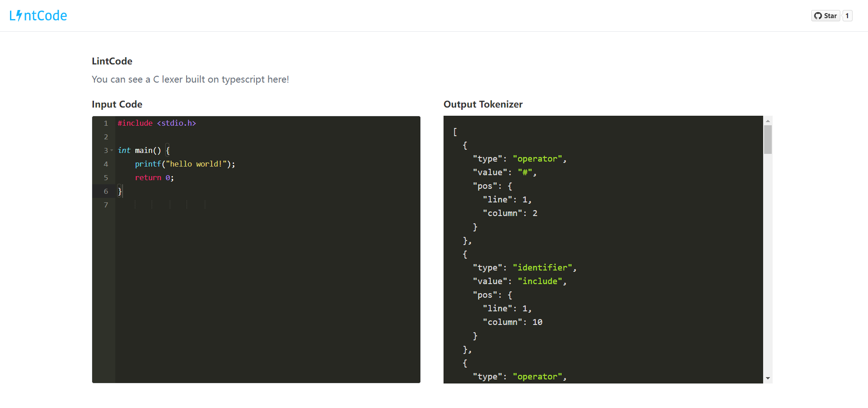Place cursor on '#include' in the editor

click(135, 123)
